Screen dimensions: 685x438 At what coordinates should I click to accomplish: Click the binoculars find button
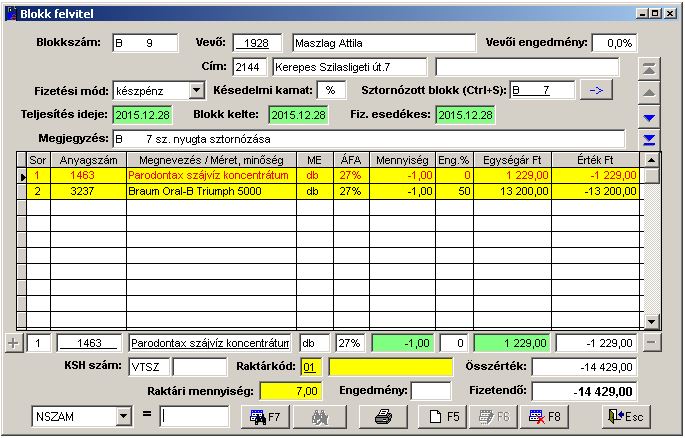pyautogui.click(x=320, y=417)
